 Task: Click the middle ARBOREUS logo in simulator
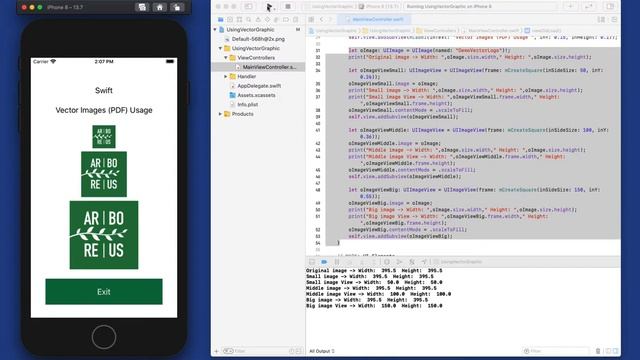tap(104, 174)
